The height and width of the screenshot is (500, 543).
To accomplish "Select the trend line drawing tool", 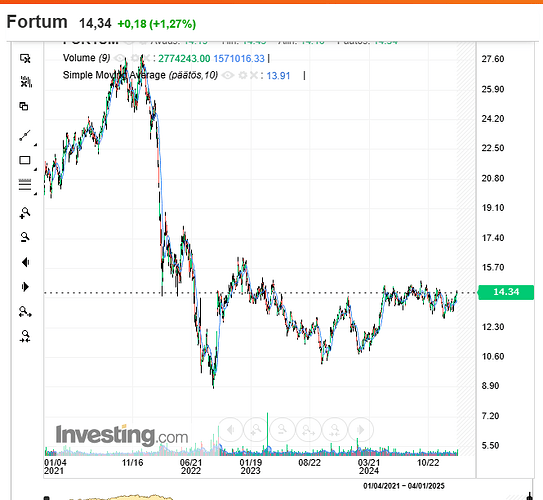I will [x=25, y=136].
